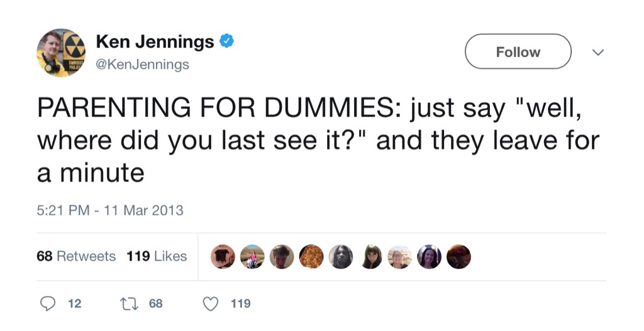The height and width of the screenshot is (331, 644).
Task: Click the liker avatar showing a pizza
Action: 311,256
